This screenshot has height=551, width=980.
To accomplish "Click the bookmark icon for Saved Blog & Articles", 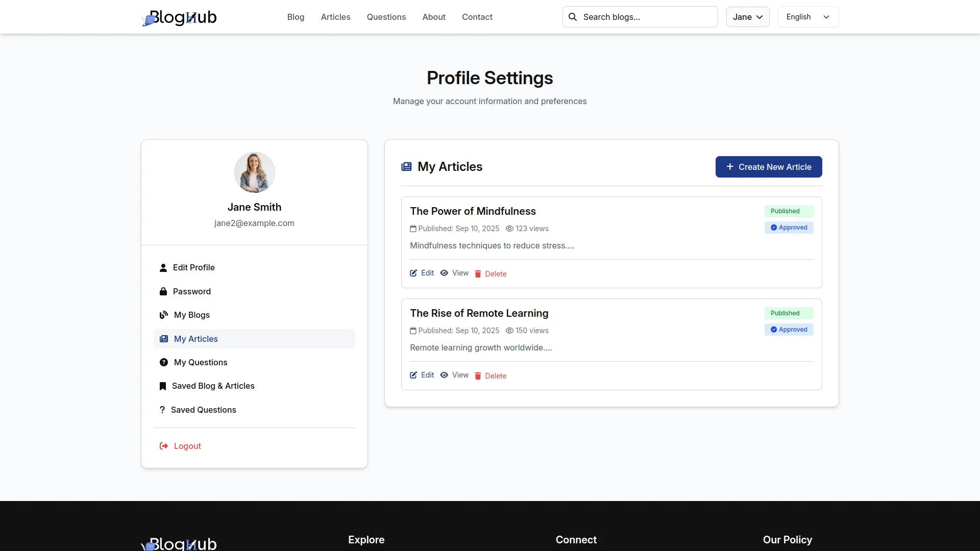I will pos(163,386).
